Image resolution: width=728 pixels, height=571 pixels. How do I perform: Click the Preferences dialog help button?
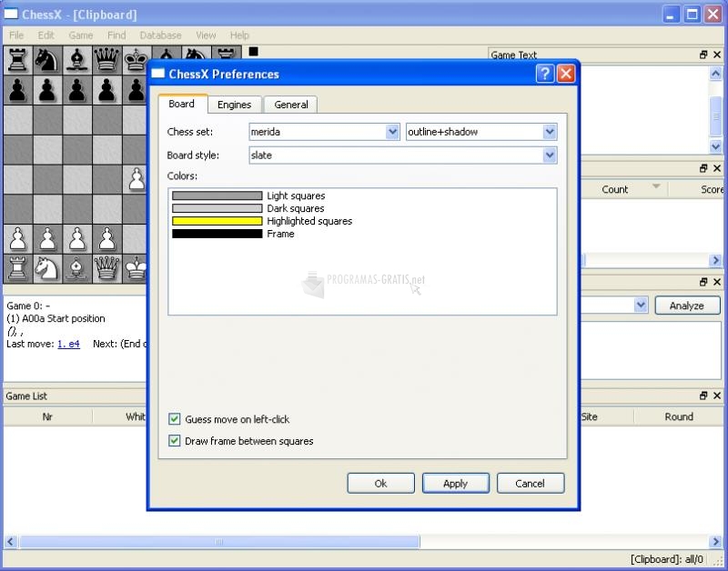[545, 74]
